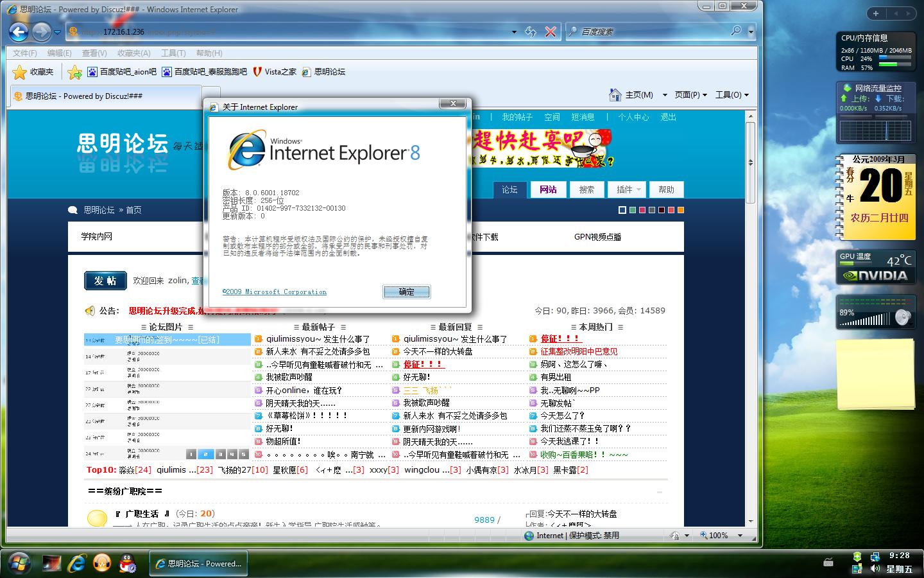The width and height of the screenshot is (924, 578).
Task: Click the 退出 logout link
Action: [668, 117]
